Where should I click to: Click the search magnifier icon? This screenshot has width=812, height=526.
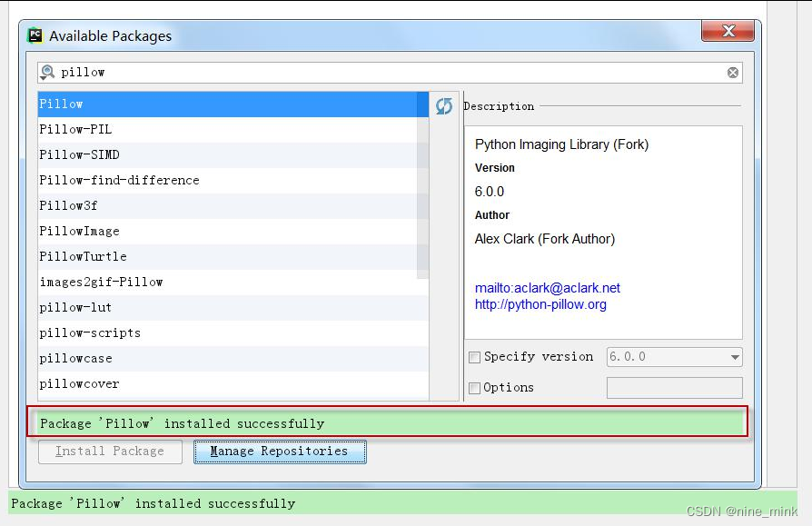pyautogui.click(x=47, y=72)
